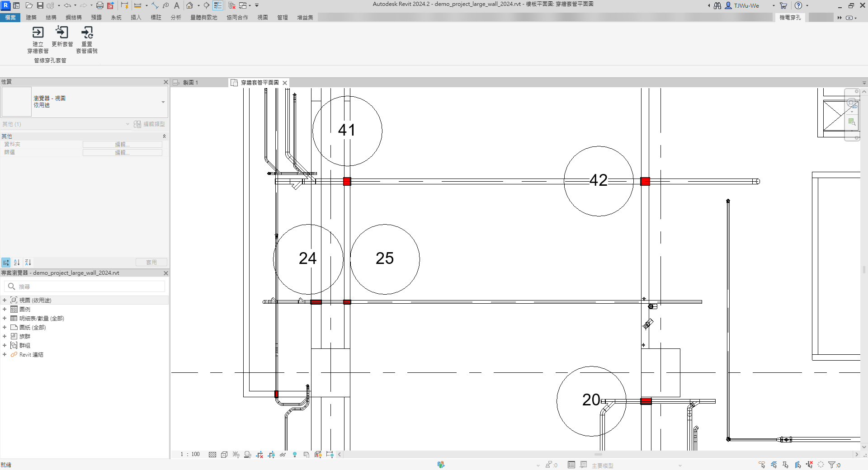Click the temporary hide/isolate glasses icon
Image resolution: width=868 pixels, height=470 pixels.
pyautogui.click(x=283, y=455)
